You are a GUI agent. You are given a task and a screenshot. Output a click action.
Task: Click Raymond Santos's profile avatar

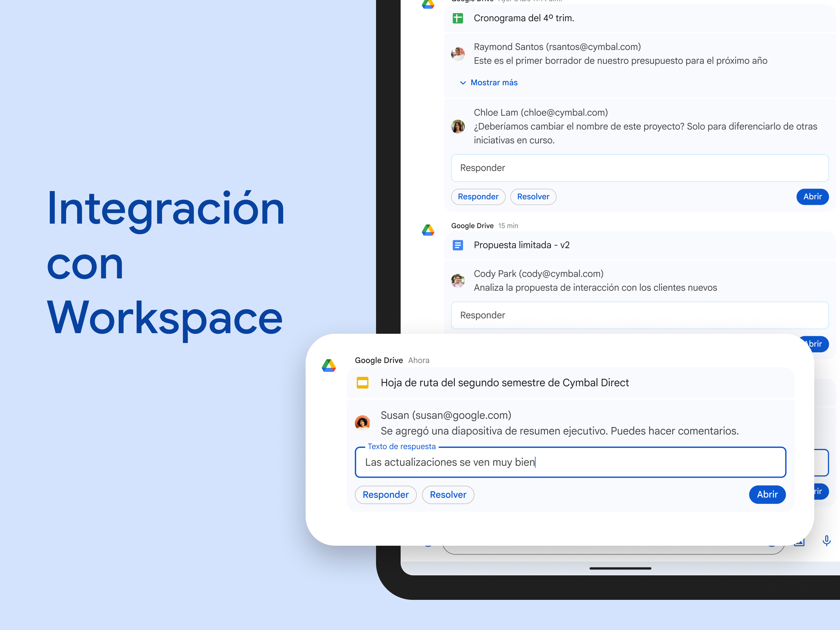[458, 54]
